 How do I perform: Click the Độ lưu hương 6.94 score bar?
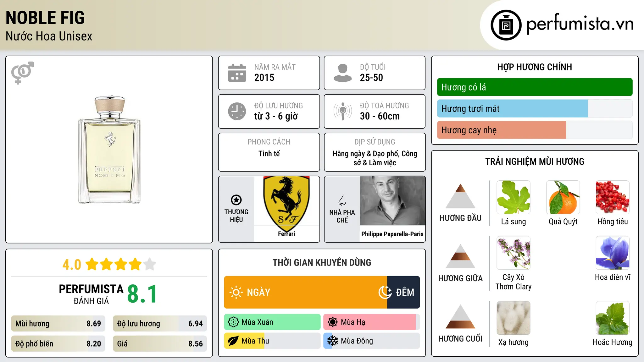(x=160, y=324)
